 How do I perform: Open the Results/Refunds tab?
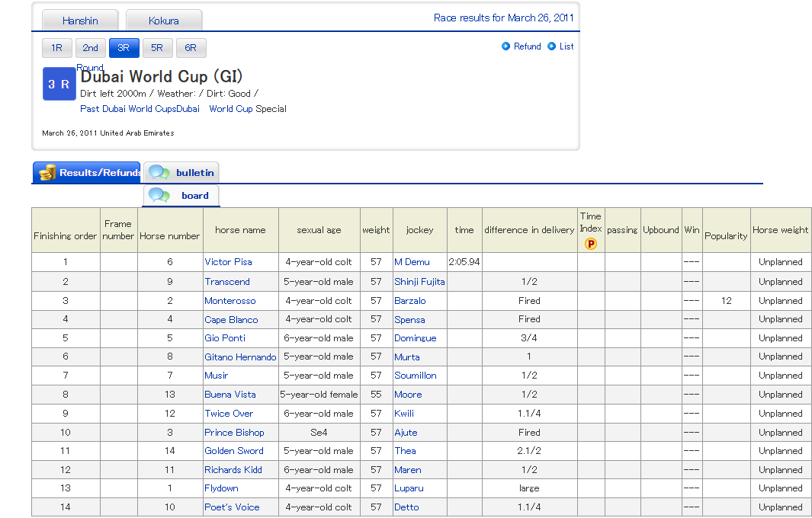point(86,172)
